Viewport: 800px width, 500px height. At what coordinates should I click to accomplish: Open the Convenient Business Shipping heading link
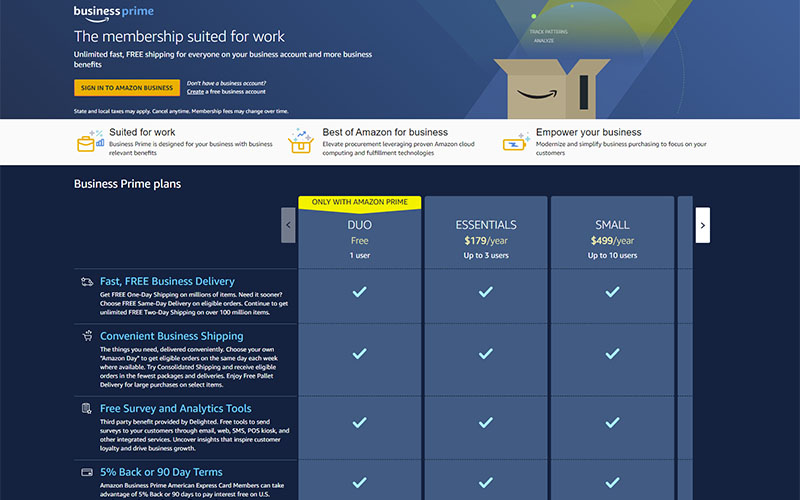pyautogui.click(x=171, y=336)
